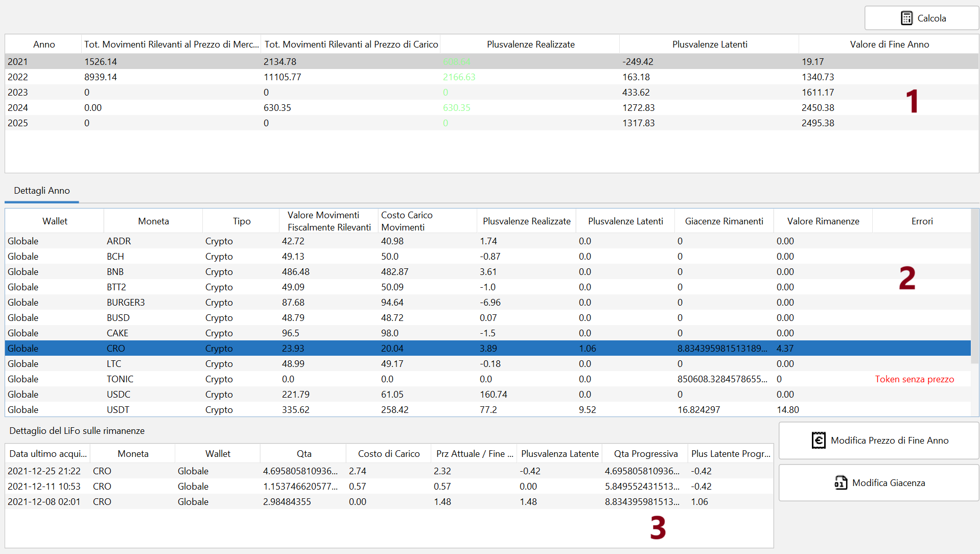Select the 2022 year row
The image size is (980, 554).
pos(492,77)
